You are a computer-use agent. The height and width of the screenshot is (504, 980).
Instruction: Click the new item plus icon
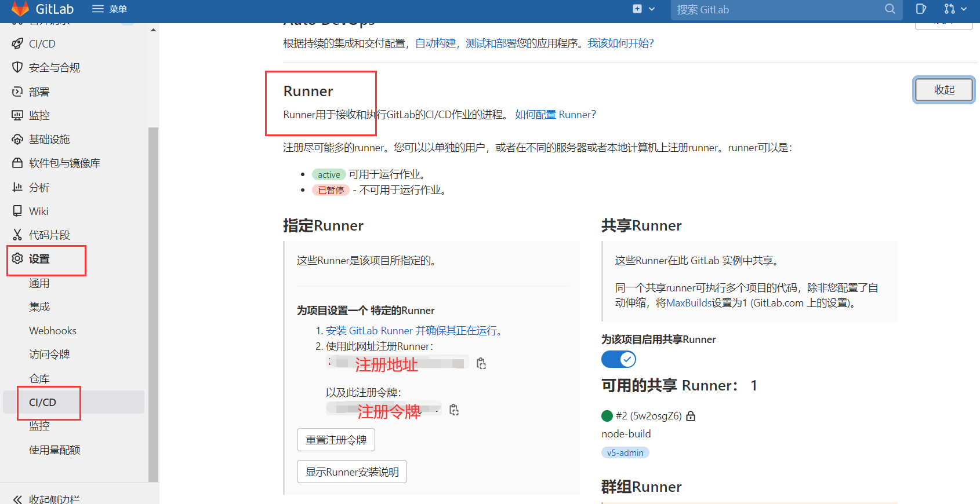[x=637, y=9]
